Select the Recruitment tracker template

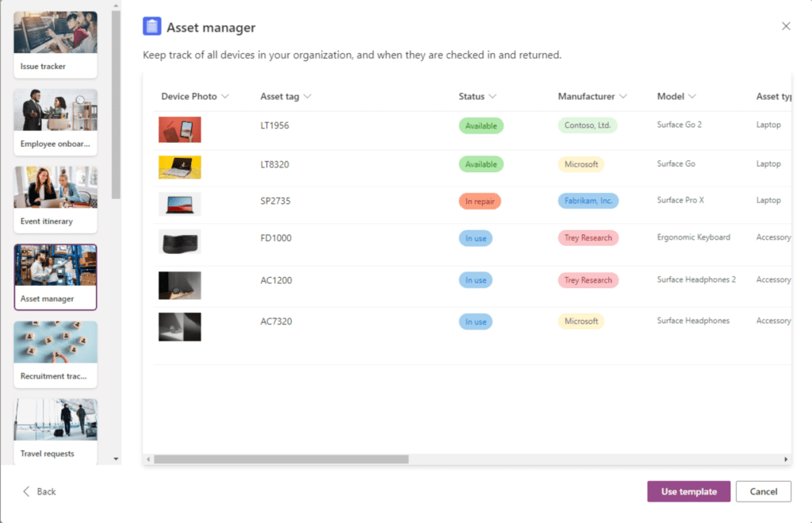(x=55, y=353)
